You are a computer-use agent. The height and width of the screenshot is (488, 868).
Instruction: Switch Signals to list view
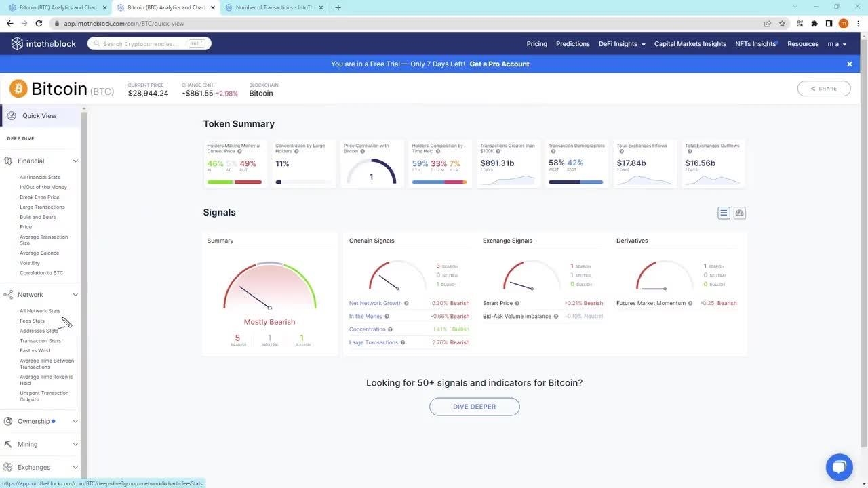724,213
